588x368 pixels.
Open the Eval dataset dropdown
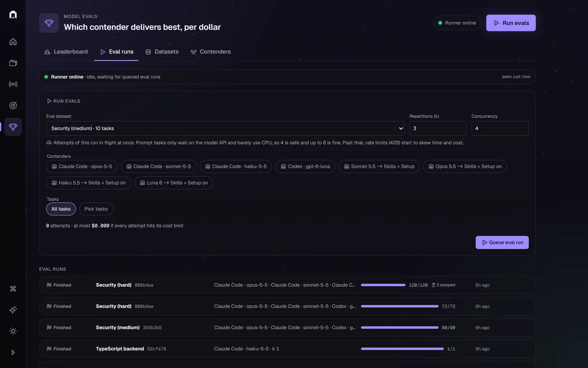point(225,128)
